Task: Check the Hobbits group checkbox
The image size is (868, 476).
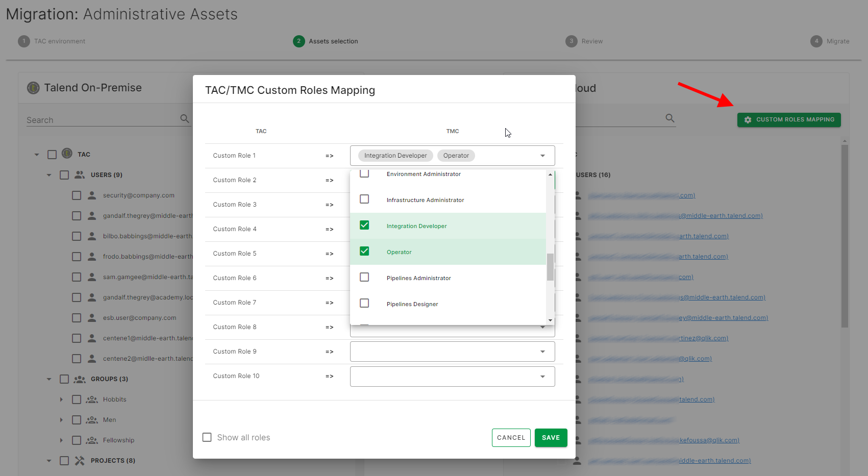Action: (x=77, y=399)
